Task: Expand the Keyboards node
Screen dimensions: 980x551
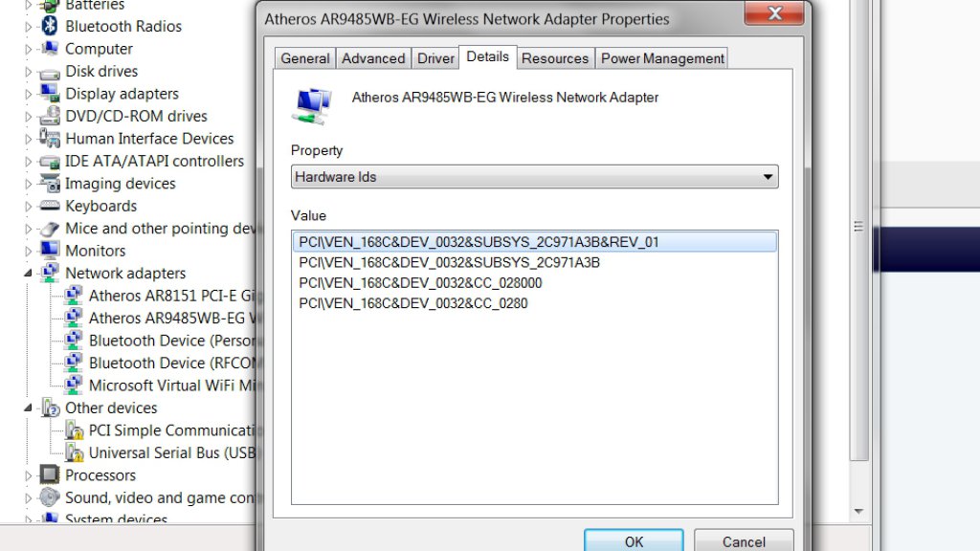Action: [x=28, y=207]
